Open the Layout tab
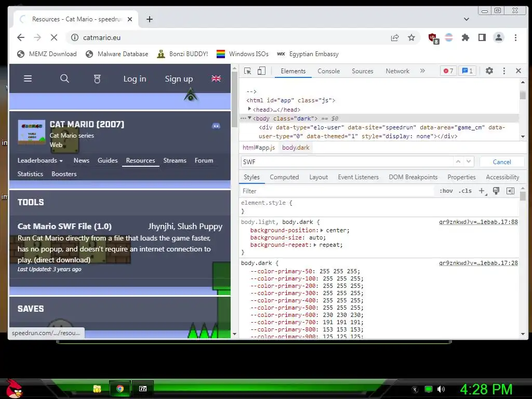The width and height of the screenshot is (532, 399). pos(318,177)
